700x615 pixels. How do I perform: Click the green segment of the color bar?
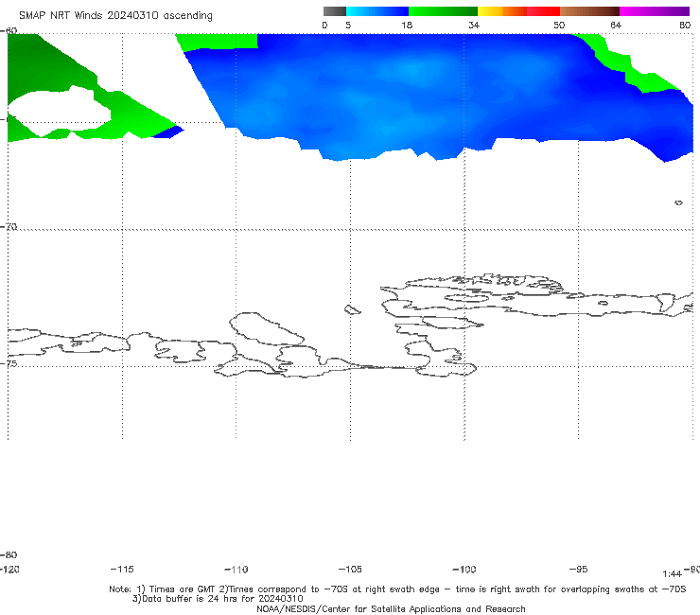pyautogui.click(x=443, y=11)
